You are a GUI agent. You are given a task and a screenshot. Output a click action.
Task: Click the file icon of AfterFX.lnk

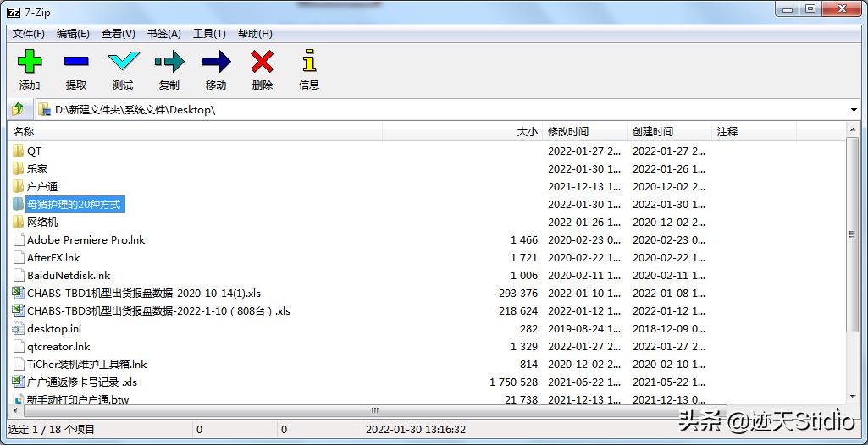[19, 257]
